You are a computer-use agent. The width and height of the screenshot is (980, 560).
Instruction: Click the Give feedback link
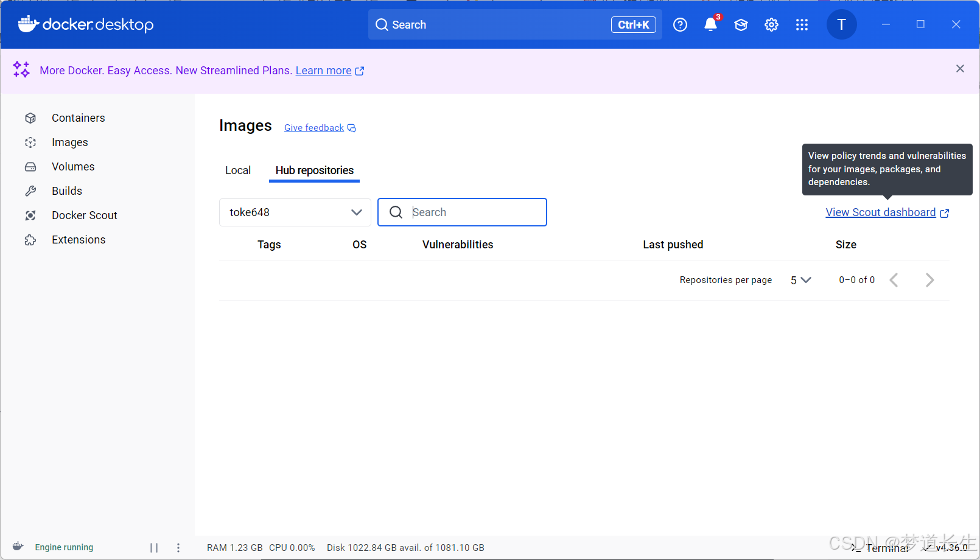pyautogui.click(x=314, y=128)
